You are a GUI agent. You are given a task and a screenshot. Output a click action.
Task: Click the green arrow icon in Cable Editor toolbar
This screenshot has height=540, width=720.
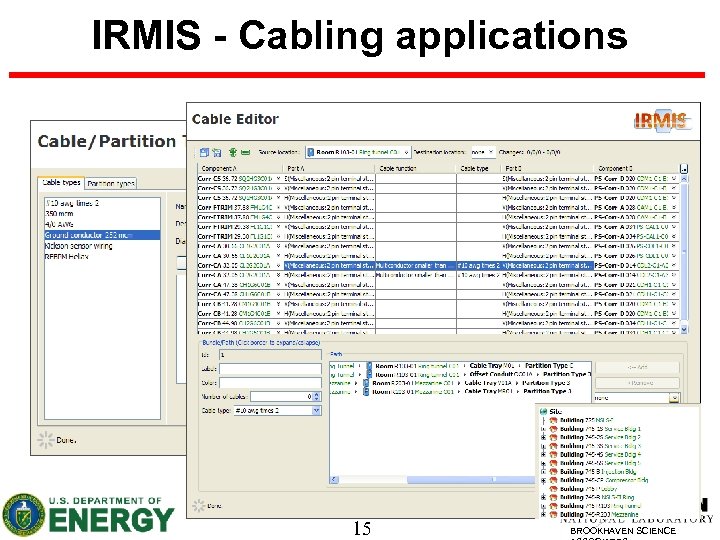click(x=233, y=152)
